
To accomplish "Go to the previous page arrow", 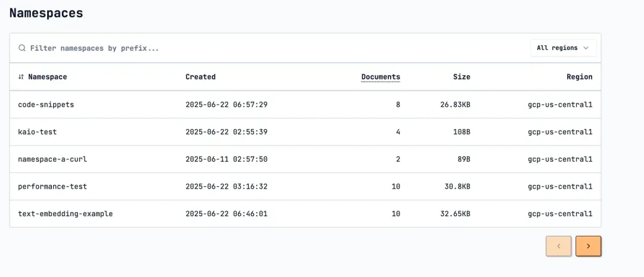I will [x=559, y=246].
